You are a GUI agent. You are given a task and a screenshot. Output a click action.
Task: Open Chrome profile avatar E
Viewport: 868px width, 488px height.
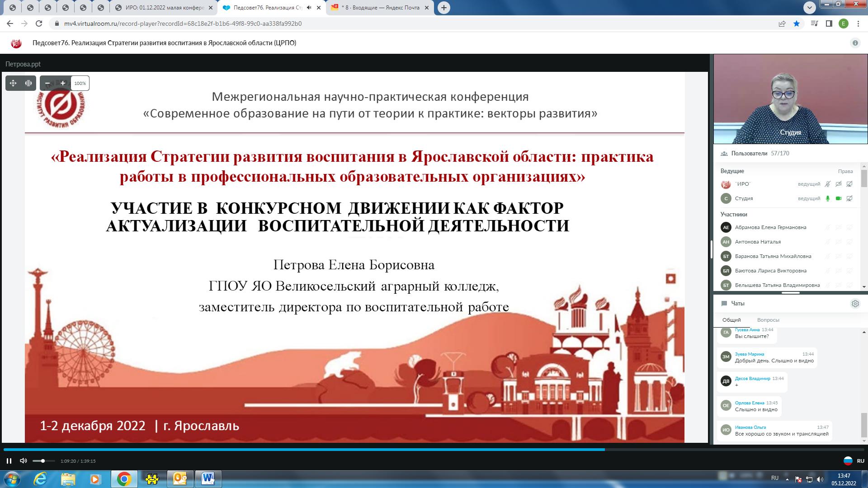[x=844, y=23]
